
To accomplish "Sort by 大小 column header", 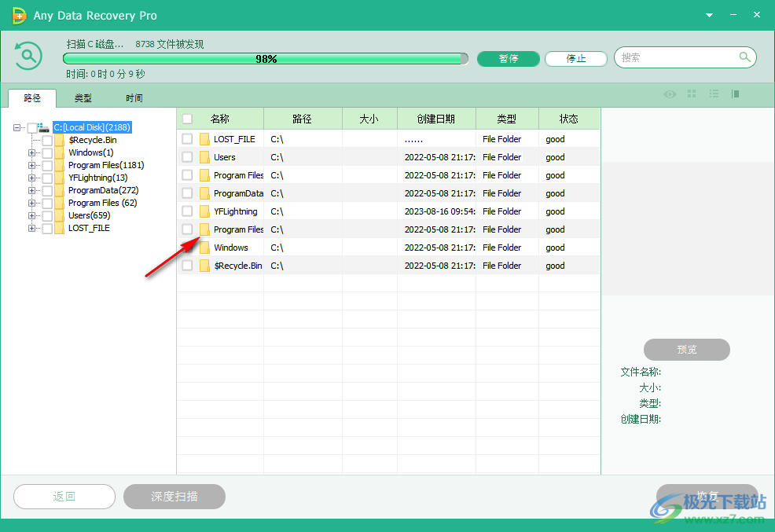I will [369, 119].
